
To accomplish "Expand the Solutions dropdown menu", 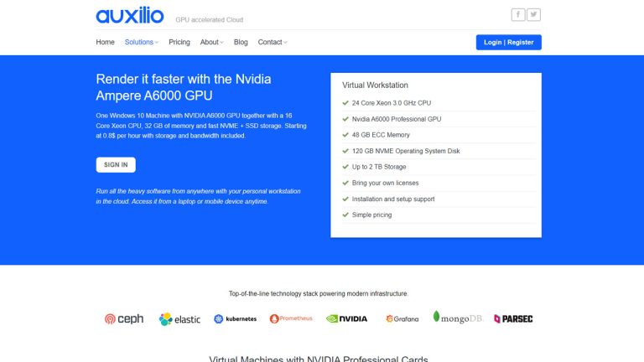I will pyautogui.click(x=142, y=42).
